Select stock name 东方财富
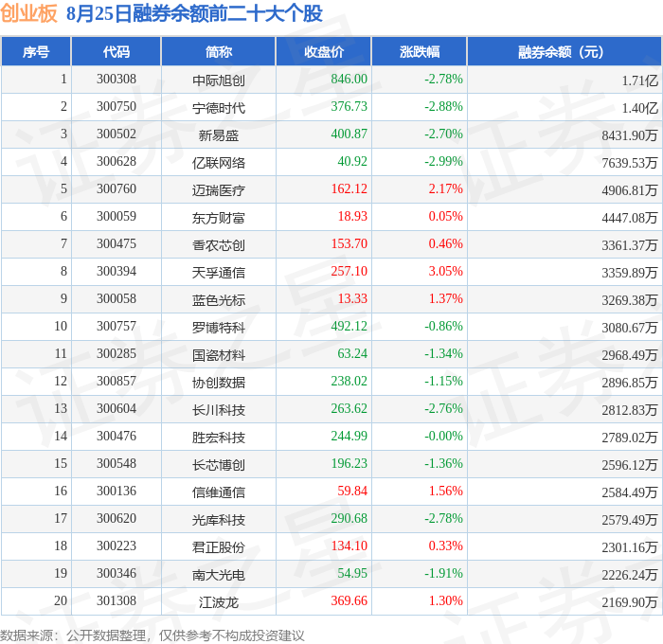663x644 pixels. click(x=219, y=218)
